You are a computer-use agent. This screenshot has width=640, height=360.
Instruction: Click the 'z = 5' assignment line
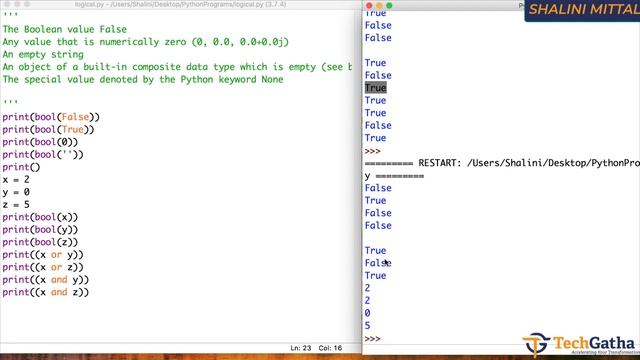pyautogui.click(x=16, y=205)
